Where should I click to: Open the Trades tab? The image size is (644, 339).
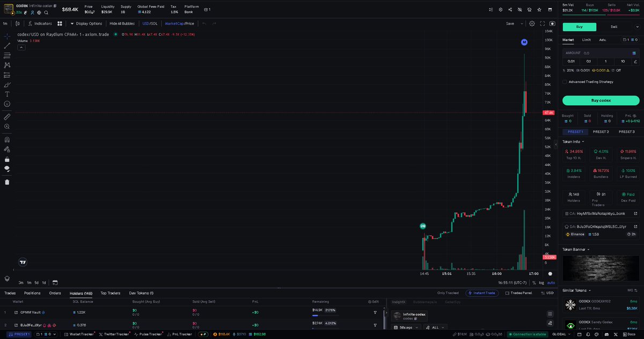(10, 293)
